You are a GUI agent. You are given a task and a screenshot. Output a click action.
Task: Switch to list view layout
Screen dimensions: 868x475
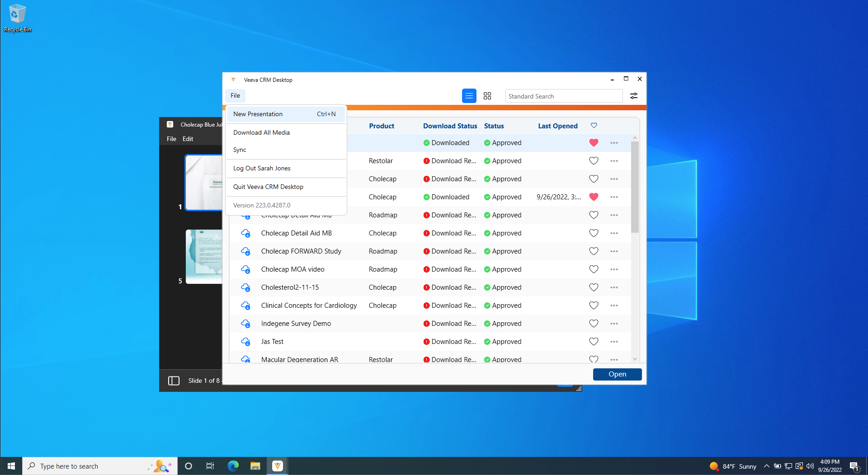(469, 96)
